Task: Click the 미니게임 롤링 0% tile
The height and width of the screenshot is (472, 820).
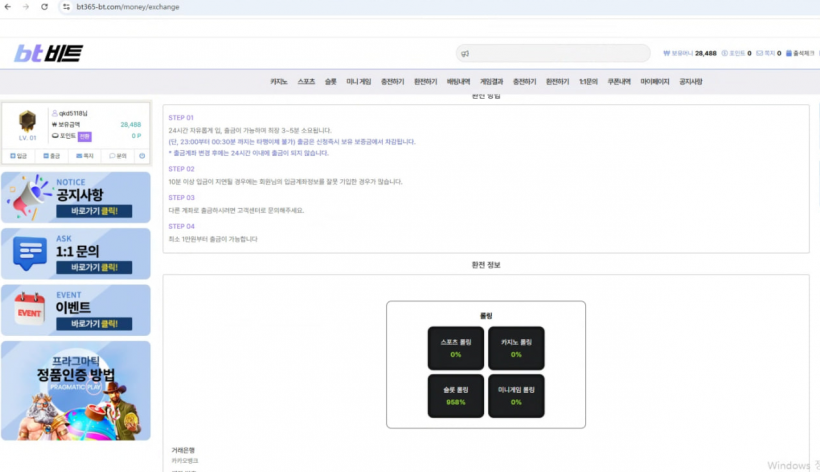Action: tap(516, 396)
